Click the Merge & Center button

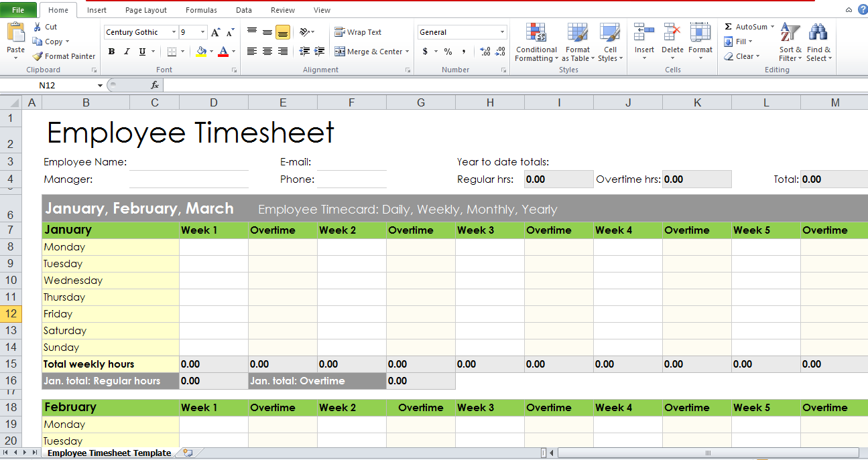click(372, 51)
